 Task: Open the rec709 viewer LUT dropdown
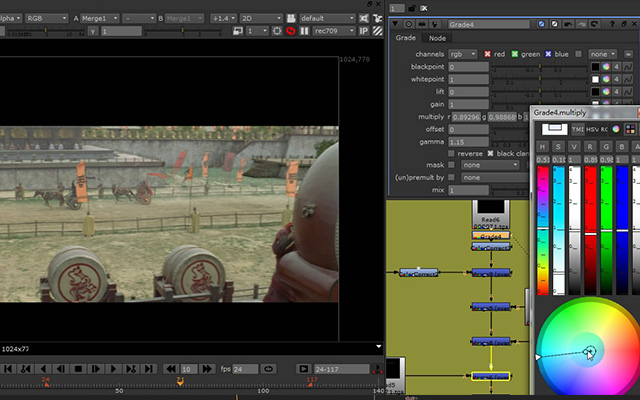tap(333, 31)
